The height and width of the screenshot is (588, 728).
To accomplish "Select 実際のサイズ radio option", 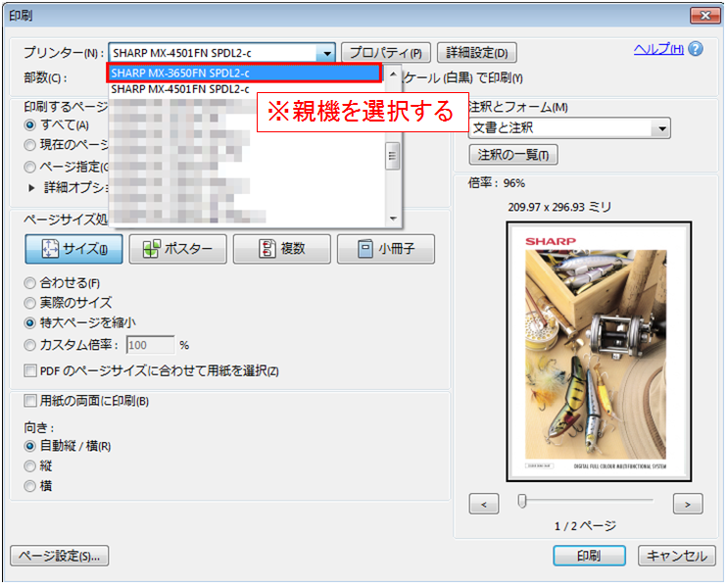I will [x=29, y=303].
